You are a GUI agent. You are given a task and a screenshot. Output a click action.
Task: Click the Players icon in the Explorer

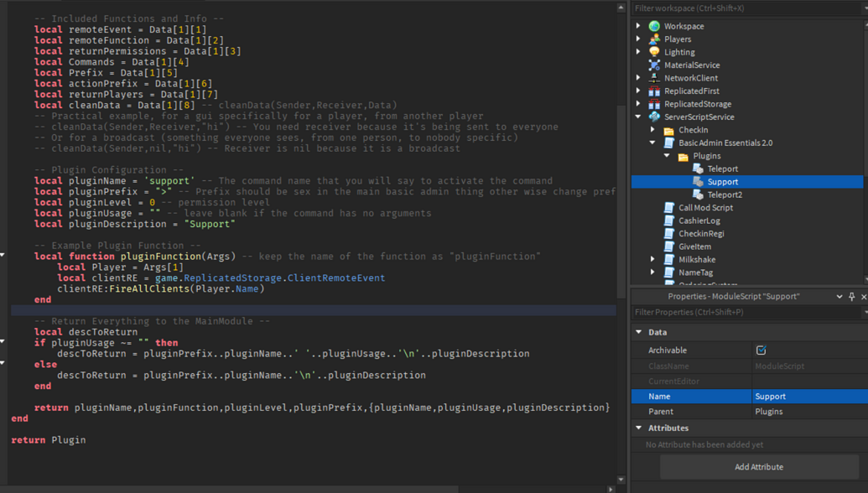pyautogui.click(x=654, y=38)
